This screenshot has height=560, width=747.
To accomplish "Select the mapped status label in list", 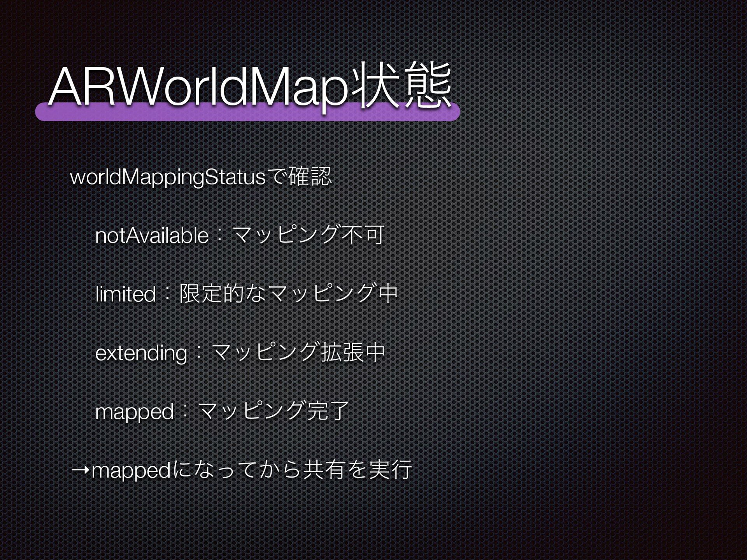I will point(134,412).
